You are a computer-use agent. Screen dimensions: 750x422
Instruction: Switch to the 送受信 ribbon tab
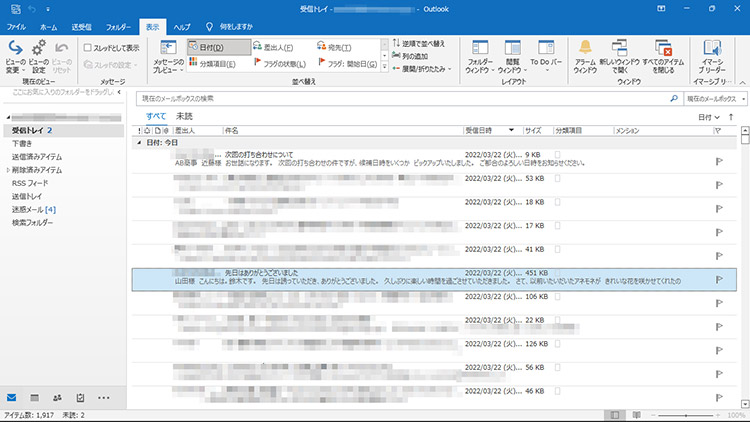pyautogui.click(x=82, y=25)
